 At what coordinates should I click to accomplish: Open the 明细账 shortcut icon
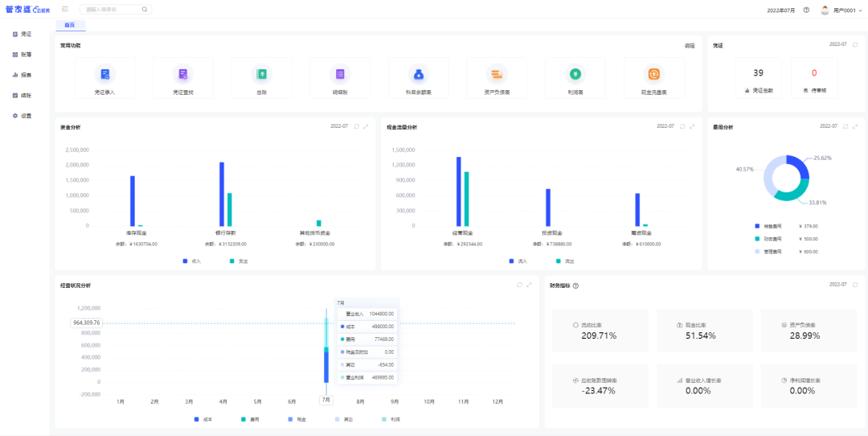[x=340, y=75]
